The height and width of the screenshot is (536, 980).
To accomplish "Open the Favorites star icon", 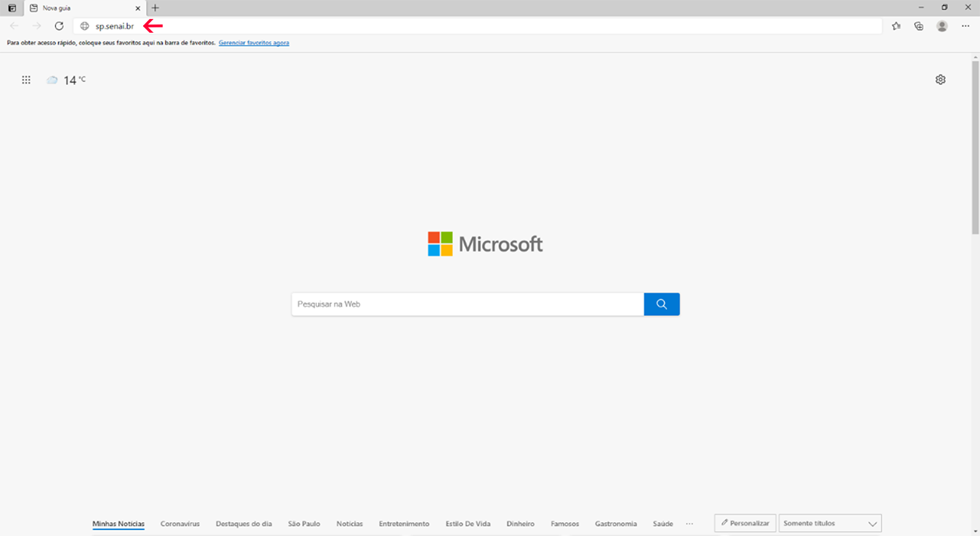I will tap(896, 26).
